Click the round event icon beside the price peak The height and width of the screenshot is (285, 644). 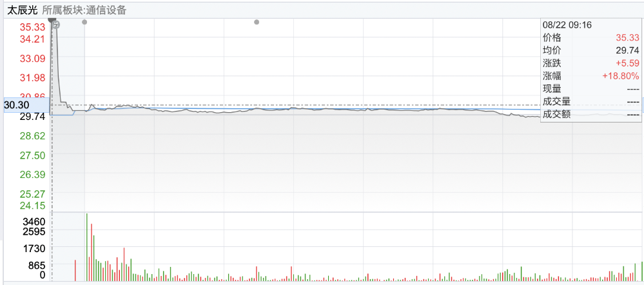pos(57,25)
